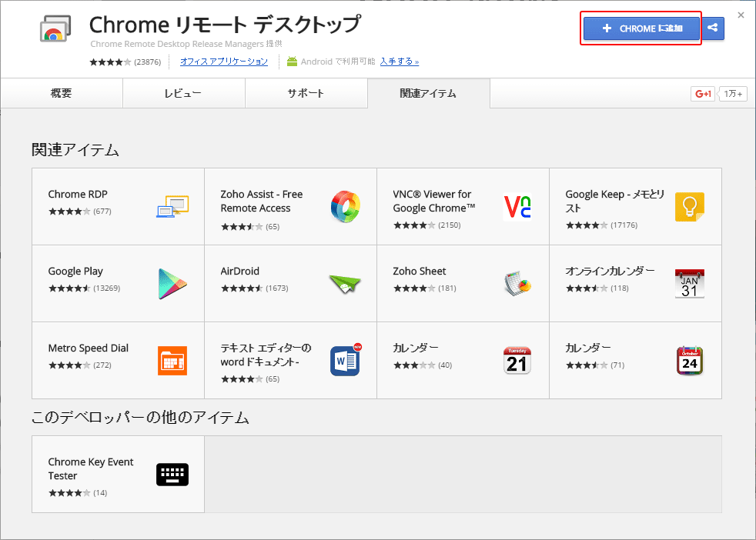Viewport: 756px width, 540px height.
Task: Open テキスト エディターの word ドキュメント title
Action: point(266,355)
